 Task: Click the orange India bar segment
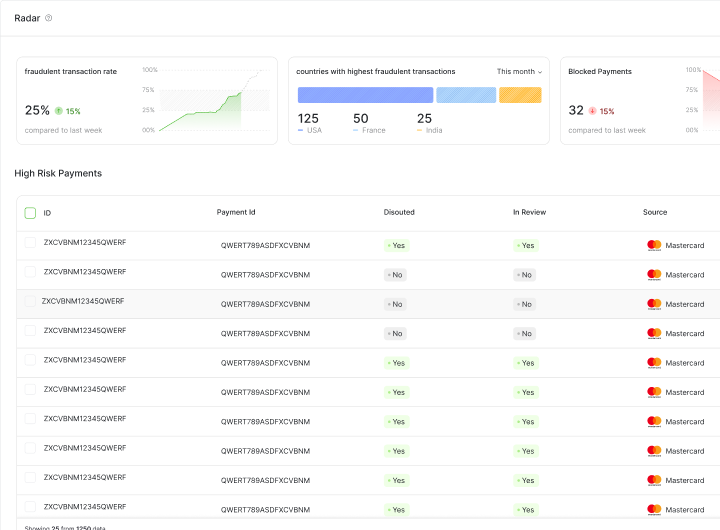(520, 95)
